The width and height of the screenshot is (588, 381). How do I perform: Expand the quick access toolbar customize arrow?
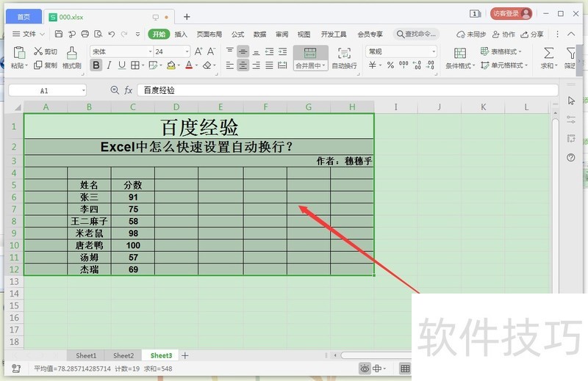tap(137, 34)
